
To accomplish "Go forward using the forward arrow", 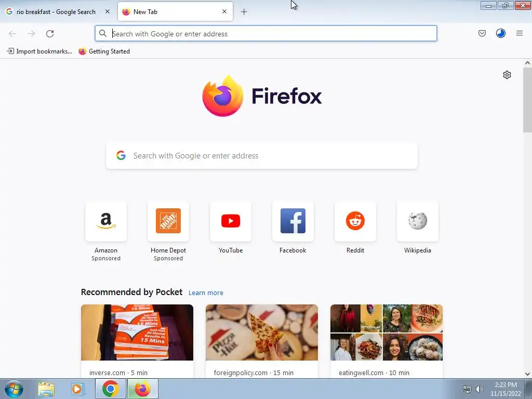I will tap(31, 34).
